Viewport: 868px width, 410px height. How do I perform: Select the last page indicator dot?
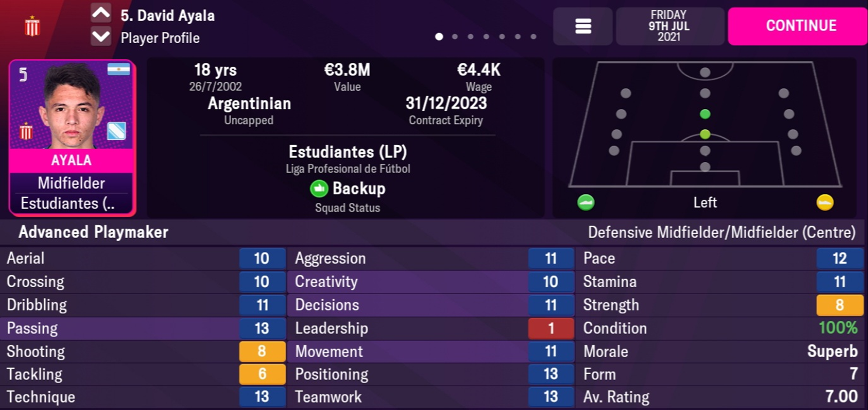533,37
